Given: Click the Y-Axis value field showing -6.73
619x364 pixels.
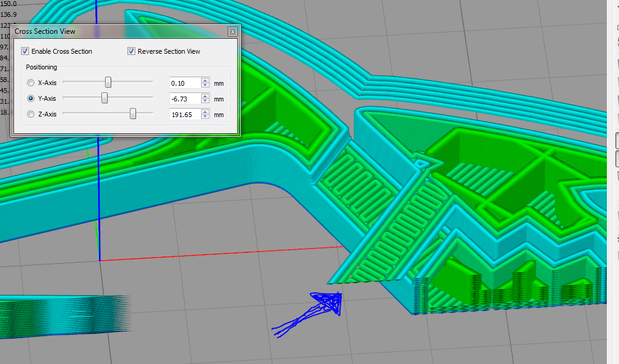Looking at the screenshot, I should (x=185, y=99).
